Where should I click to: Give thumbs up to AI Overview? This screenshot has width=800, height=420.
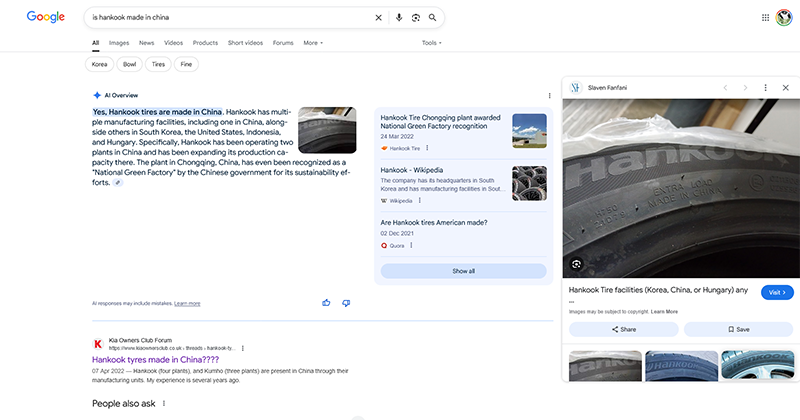tap(326, 303)
